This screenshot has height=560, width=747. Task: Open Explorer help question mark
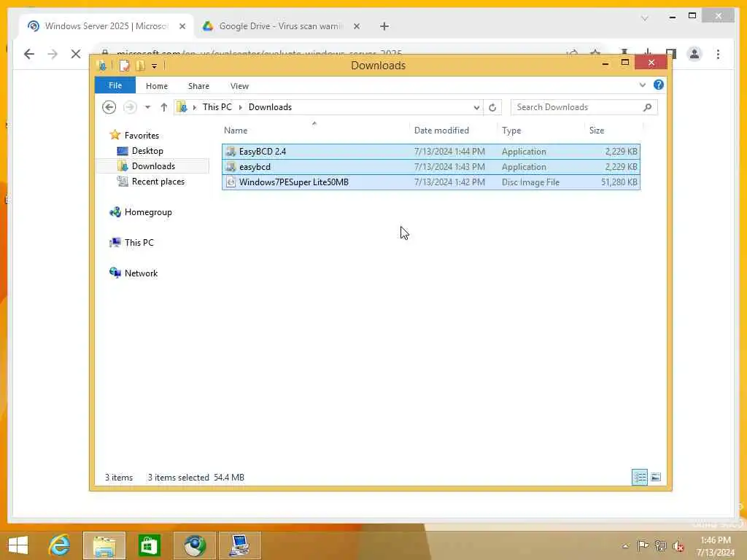pyautogui.click(x=659, y=85)
